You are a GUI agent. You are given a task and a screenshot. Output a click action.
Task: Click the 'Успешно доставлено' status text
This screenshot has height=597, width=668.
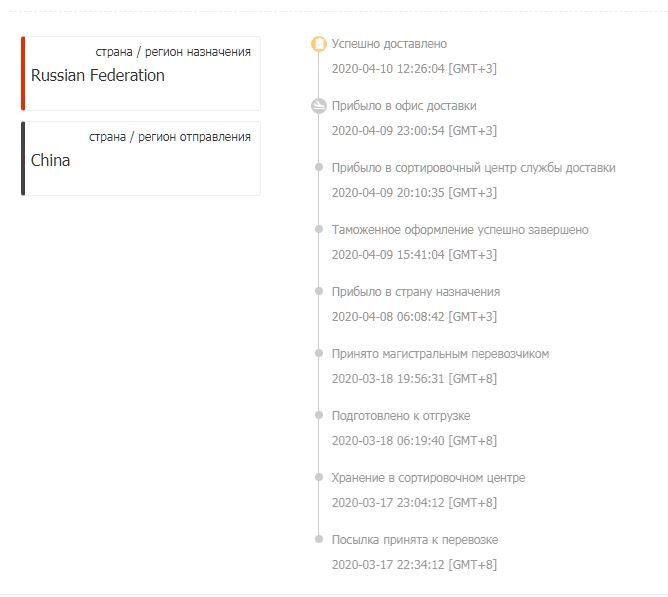point(389,44)
